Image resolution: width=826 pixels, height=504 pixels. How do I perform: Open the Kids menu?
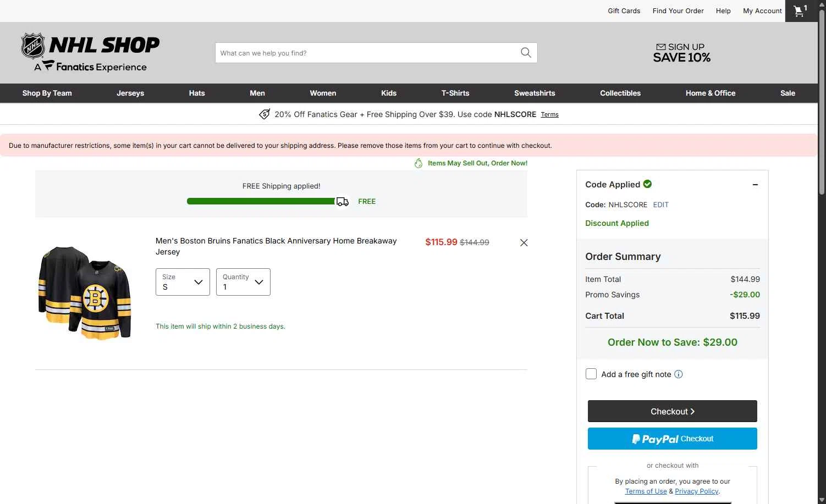pyautogui.click(x=389, y=93)
